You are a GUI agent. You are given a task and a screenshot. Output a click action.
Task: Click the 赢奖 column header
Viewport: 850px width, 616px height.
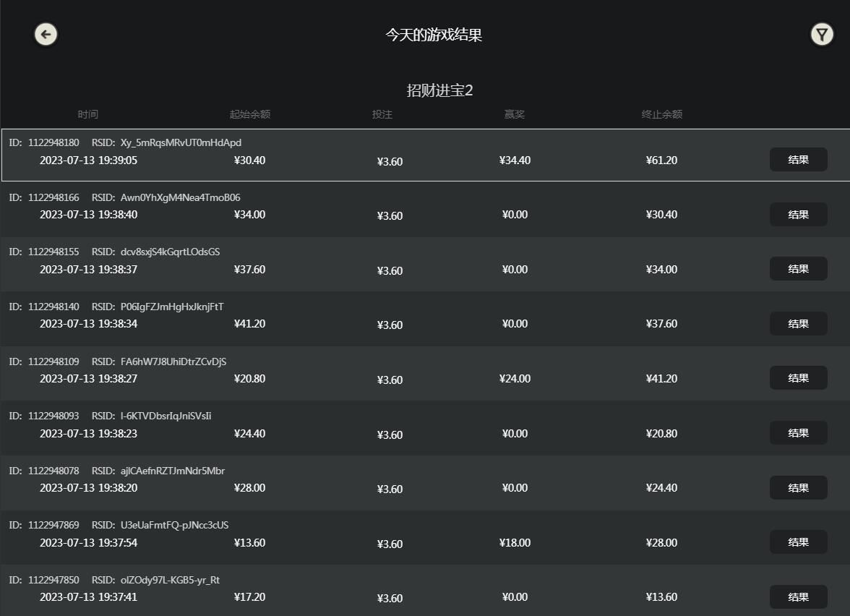point(515,114)
